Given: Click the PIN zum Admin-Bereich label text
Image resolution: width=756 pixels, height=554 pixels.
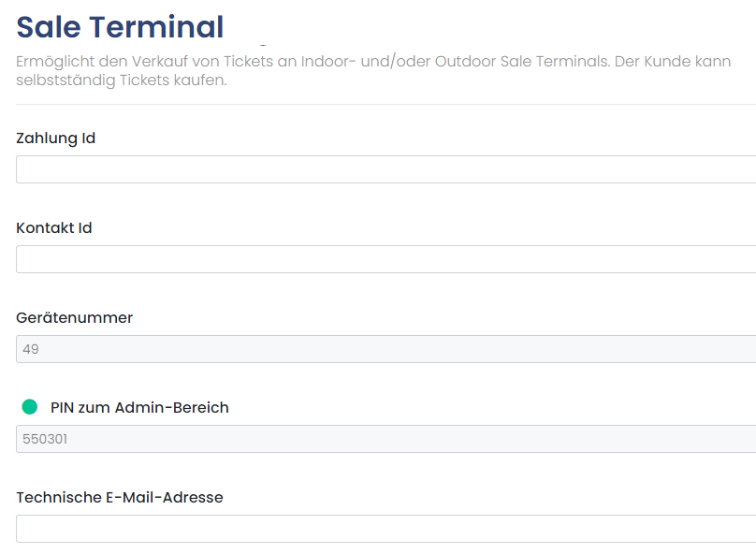Looking at the screenshot, I should pos(139,407).
